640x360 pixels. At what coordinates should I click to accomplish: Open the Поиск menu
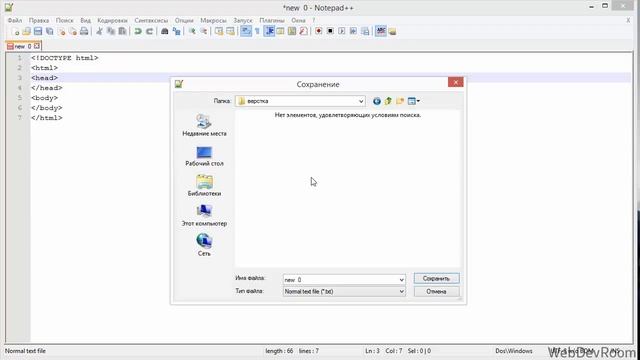click(64, 20)
